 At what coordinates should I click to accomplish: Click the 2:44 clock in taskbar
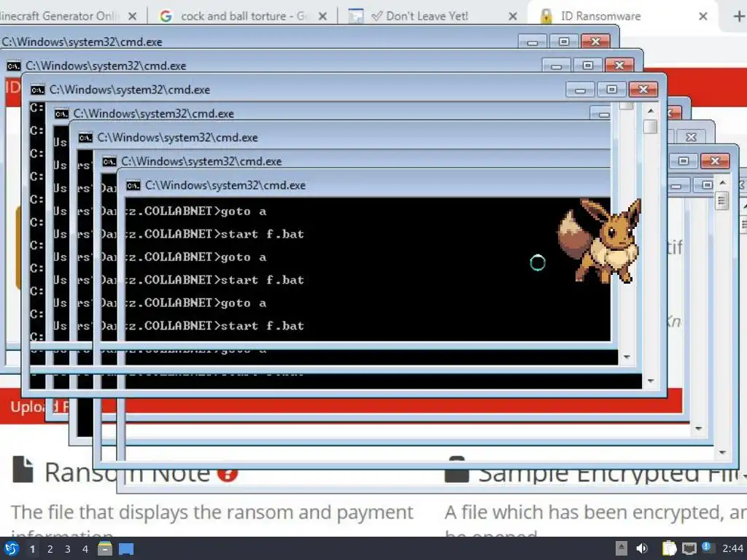point(732,548)
